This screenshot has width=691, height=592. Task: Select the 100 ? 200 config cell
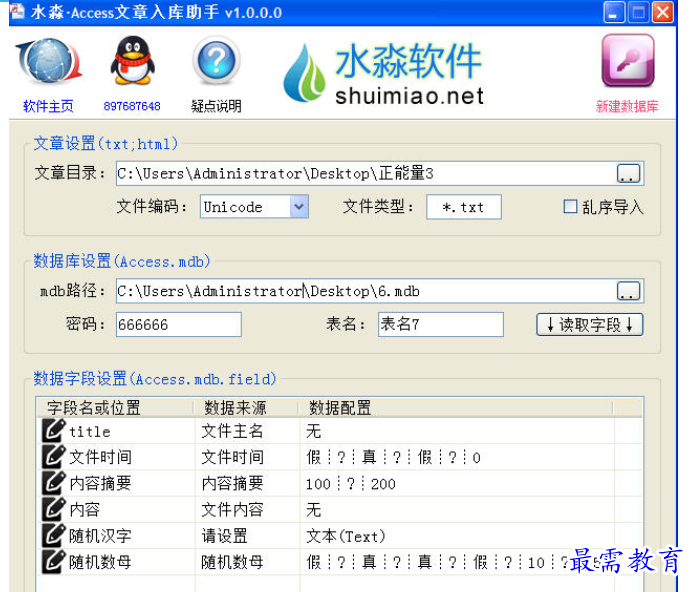click(x=350, y=484)
